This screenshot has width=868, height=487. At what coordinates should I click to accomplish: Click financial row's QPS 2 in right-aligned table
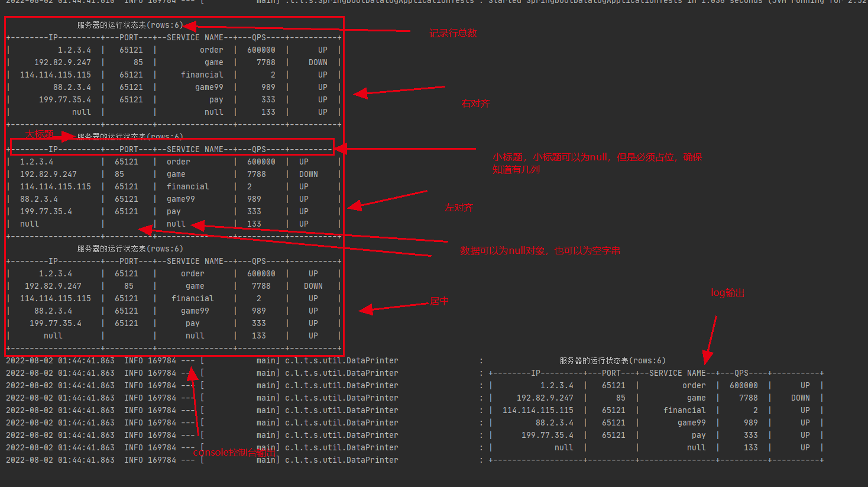tap(273, 75)
